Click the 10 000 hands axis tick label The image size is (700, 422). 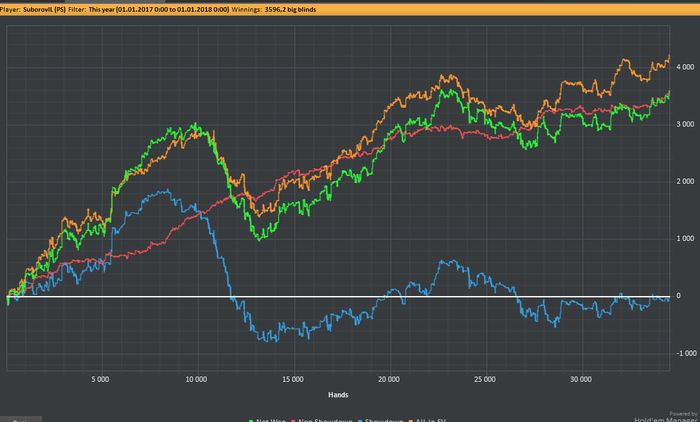coord(197,380)
